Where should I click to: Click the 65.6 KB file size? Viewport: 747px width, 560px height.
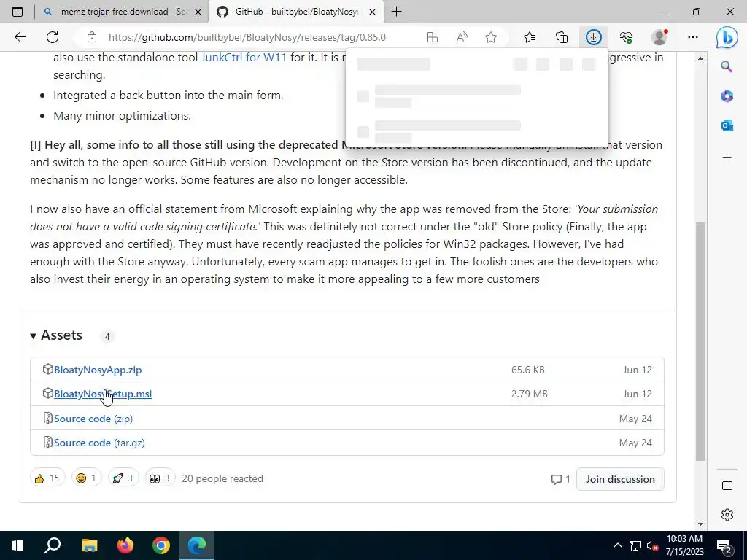(528, 370)
